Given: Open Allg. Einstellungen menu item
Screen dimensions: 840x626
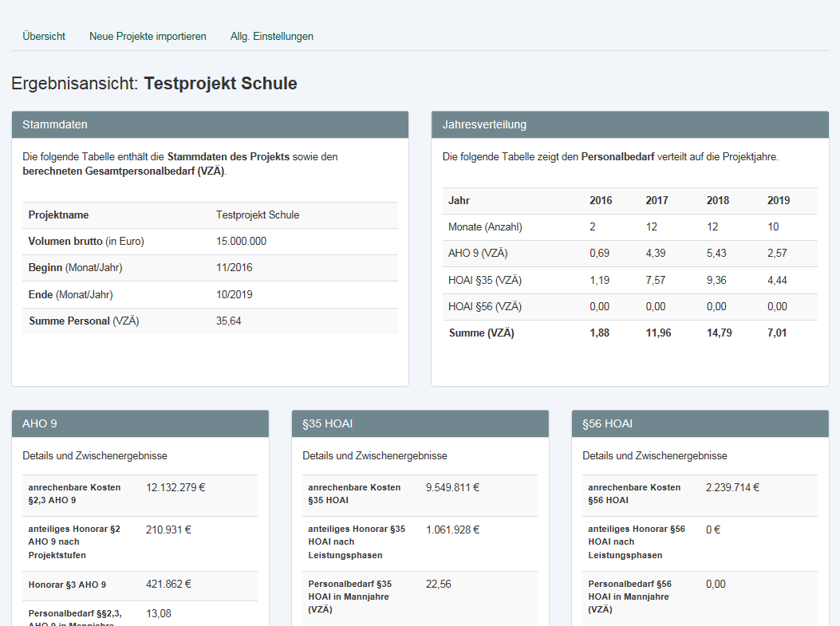Looking at the screenshot, I should tap(271, 36).
